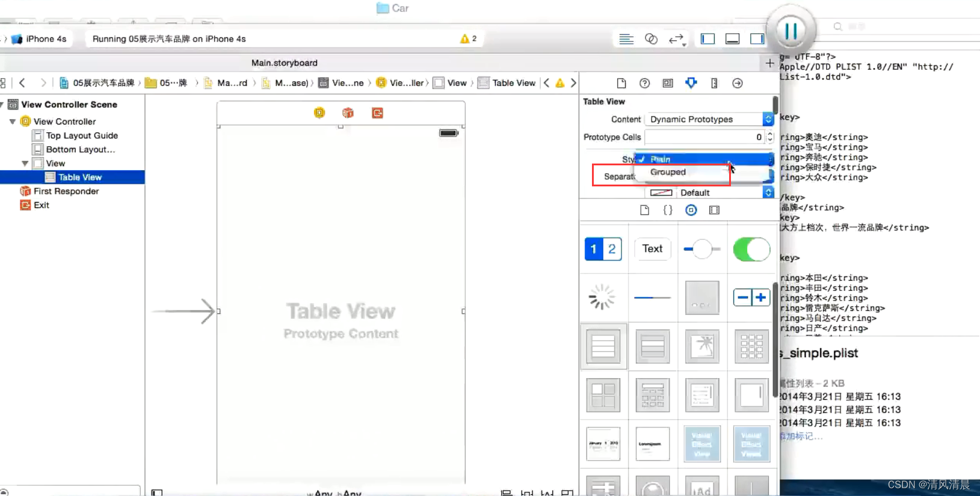
Task: Jump to the next issue
Action: (x=573, y=83)
